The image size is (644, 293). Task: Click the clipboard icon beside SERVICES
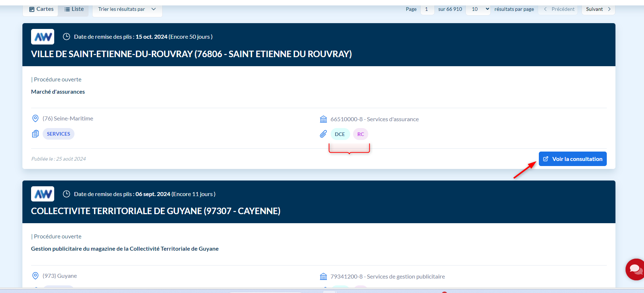click(x=35, y=134)
